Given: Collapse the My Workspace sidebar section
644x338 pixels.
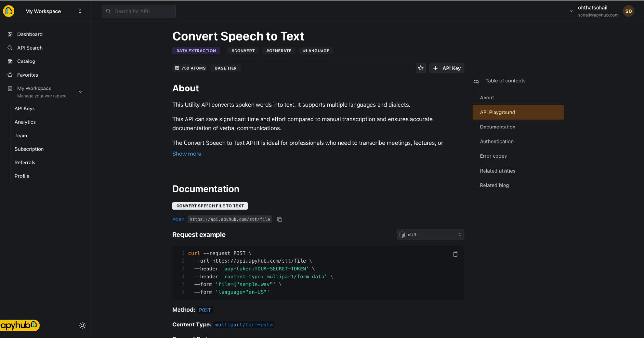Looking at the screenshot, I should [81, 92].
